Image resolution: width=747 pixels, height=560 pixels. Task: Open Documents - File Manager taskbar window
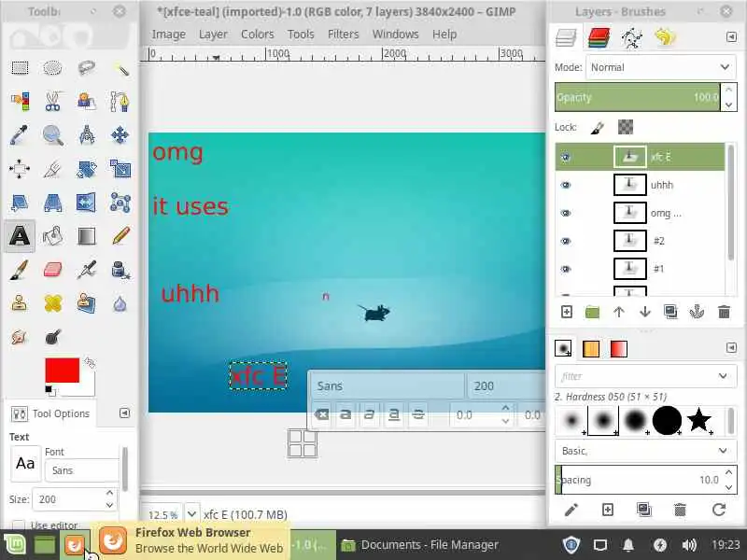[419, 545]
